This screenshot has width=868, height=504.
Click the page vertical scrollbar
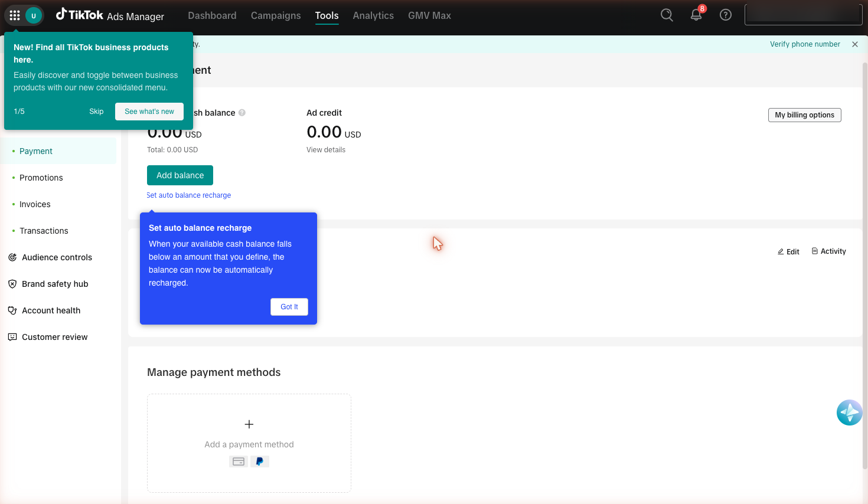(x=865, y=266)
